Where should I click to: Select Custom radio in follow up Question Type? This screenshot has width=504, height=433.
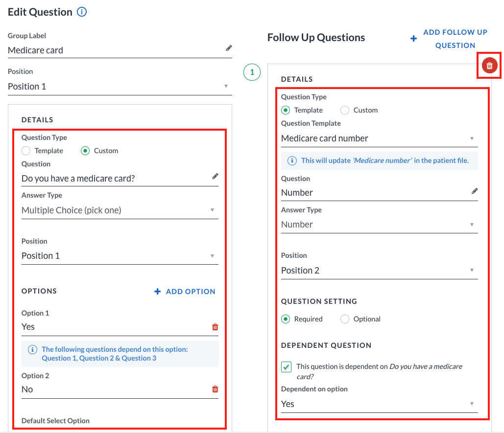pos(345,110)
